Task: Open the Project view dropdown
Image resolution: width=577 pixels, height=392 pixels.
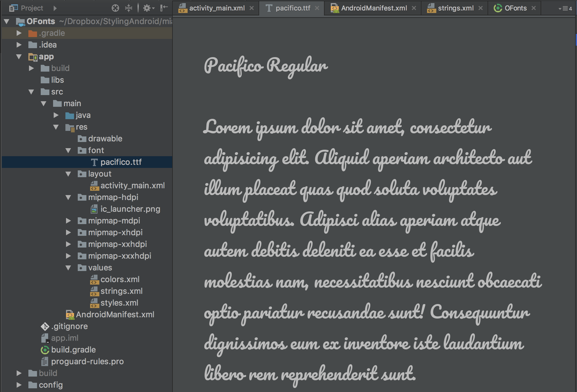Action: click(x=55, y=8)
